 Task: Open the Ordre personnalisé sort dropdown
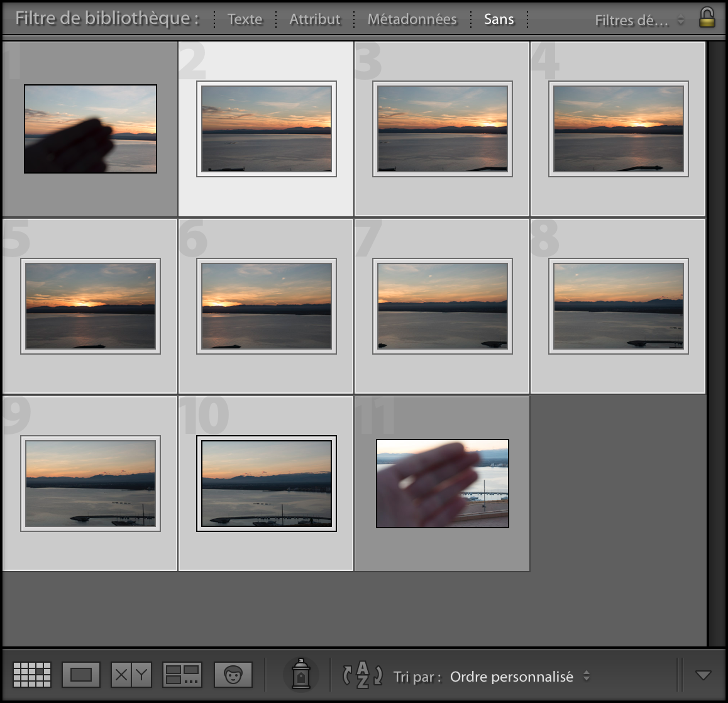pyautogui.click(x=518, y=677)
